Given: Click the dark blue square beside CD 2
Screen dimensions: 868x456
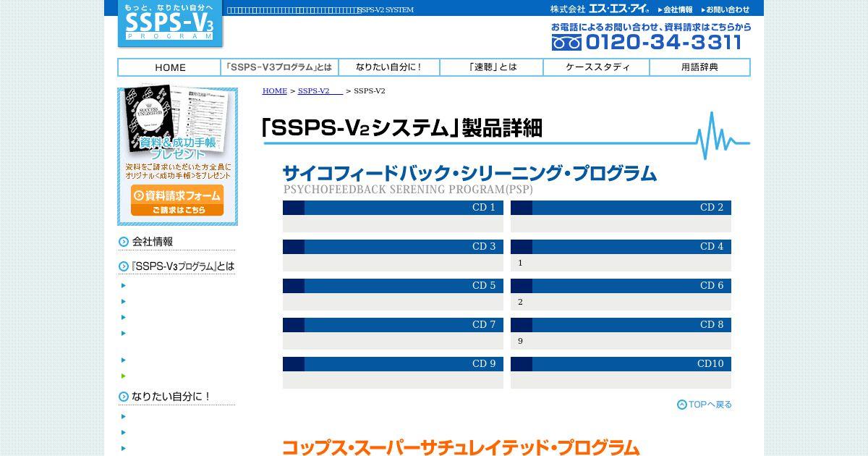Looking at the screenshot, I should (x=522, y=208).
